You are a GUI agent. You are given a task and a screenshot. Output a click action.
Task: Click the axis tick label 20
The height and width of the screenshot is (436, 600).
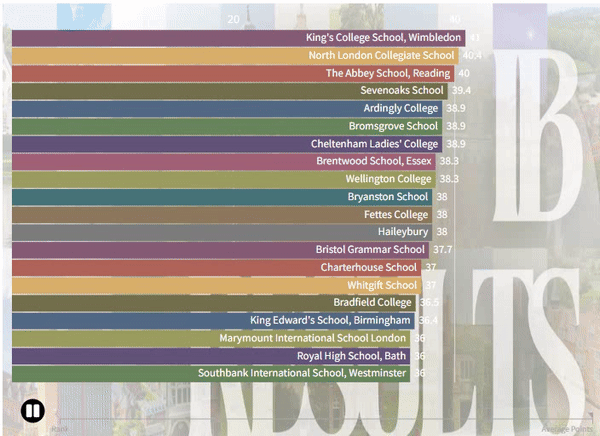[x=233, y=20]
